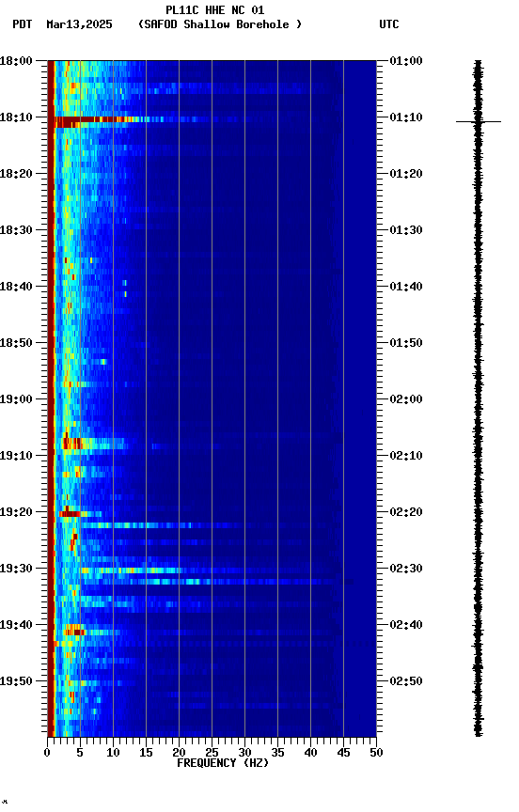Select the 01:10 UTC time label
This screenshot has height=812, width=519.
coord(406,117)
